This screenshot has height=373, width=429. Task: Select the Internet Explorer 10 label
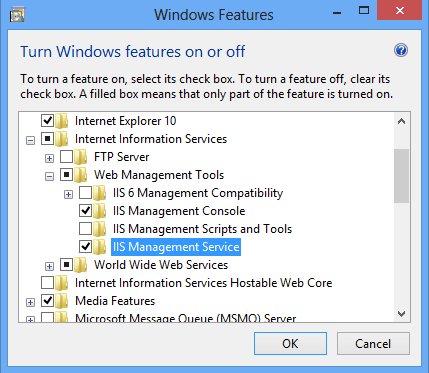click(x=126, y=121)
